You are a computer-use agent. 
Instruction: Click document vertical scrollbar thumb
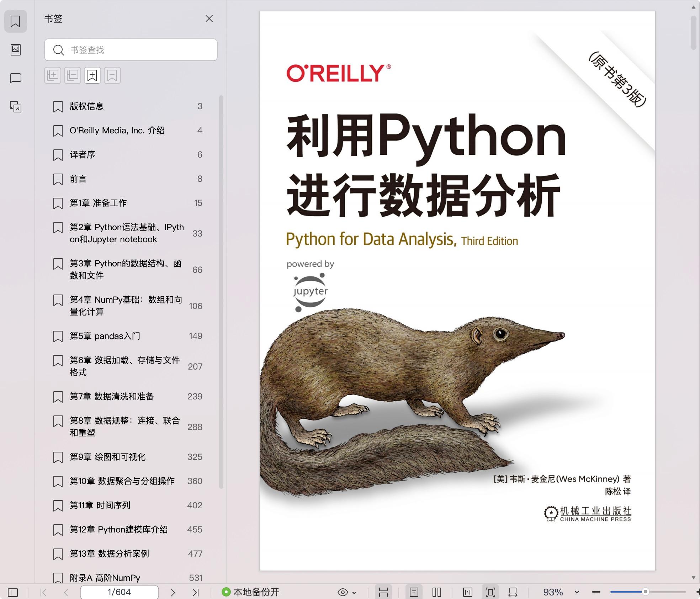click(693, 32)
